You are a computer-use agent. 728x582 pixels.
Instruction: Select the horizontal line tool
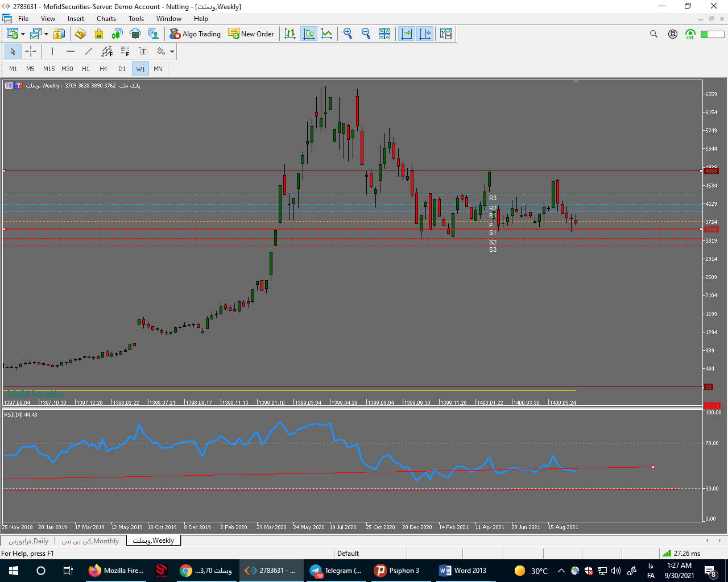point(71,52)
